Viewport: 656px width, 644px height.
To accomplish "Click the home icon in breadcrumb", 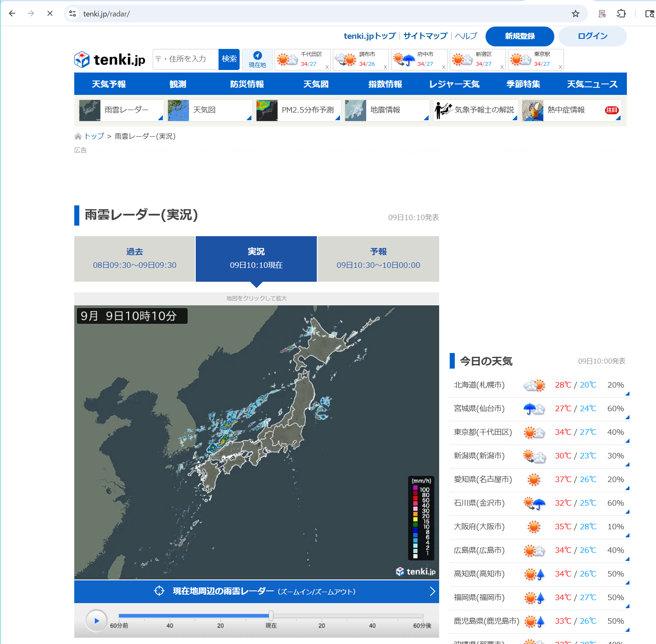I will 78,136.
